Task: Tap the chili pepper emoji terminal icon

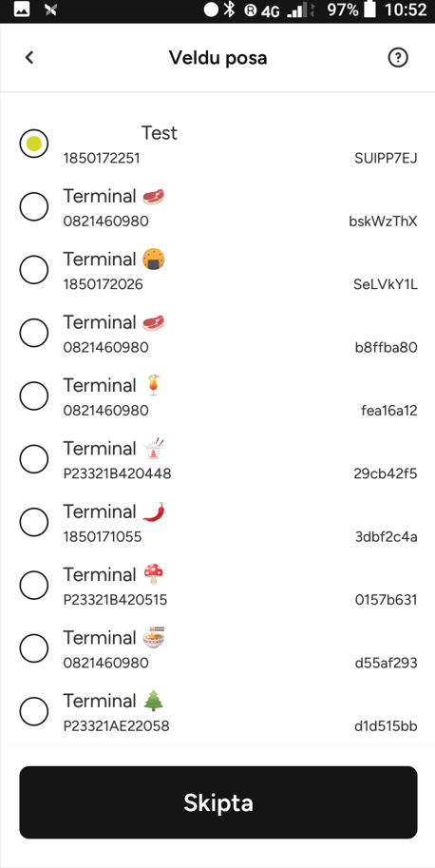Action: [153, 511]
